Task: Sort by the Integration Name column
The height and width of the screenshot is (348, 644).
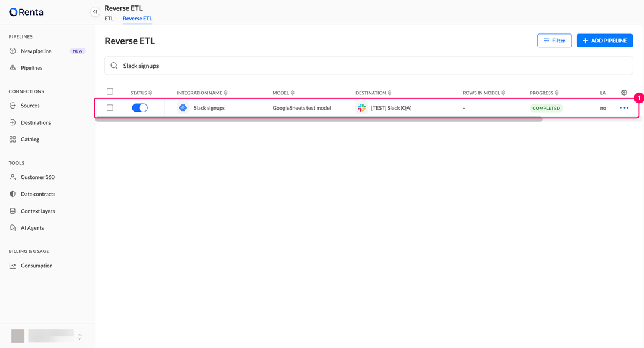Action: 202,93
